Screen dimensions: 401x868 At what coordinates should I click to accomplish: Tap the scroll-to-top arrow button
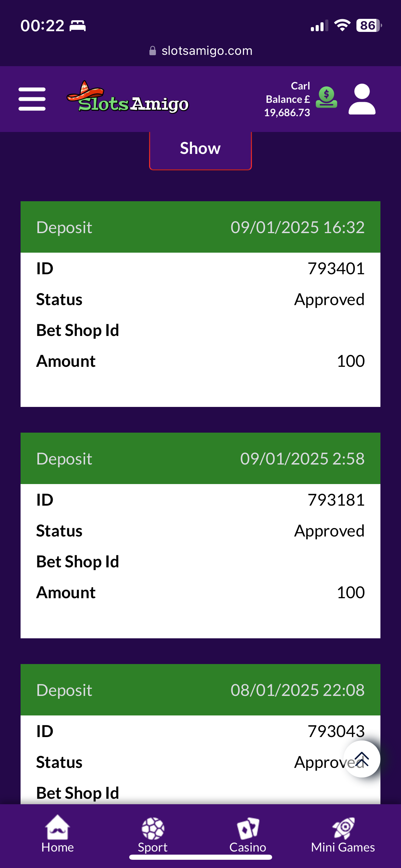[362, 759]
